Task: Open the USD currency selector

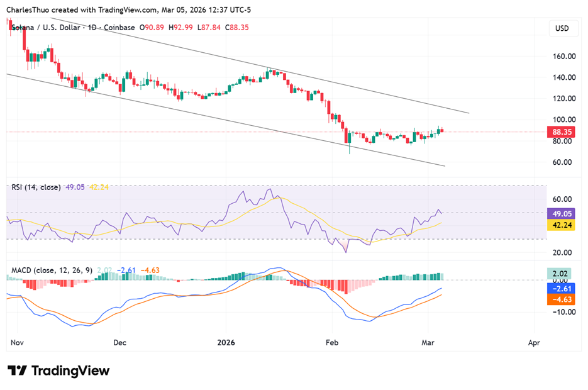Action: coord(560,28)
